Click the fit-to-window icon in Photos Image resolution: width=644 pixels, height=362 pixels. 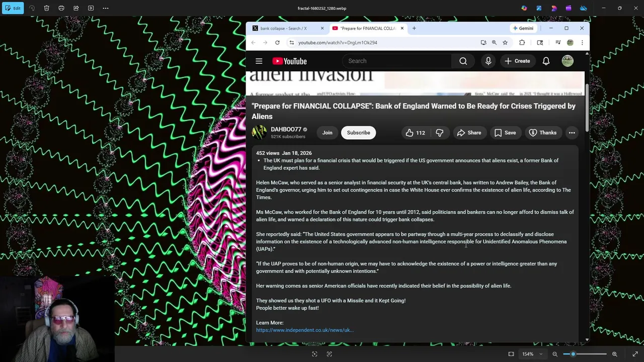click(x=511, y=354)
